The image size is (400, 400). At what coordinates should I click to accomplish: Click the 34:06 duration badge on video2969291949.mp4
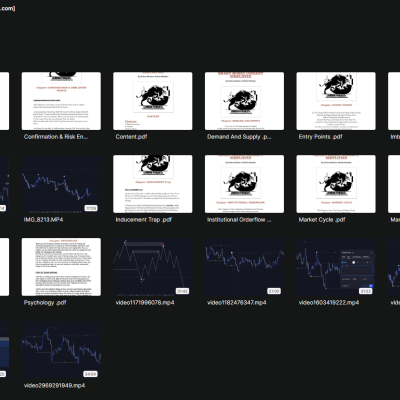point(91,374)
